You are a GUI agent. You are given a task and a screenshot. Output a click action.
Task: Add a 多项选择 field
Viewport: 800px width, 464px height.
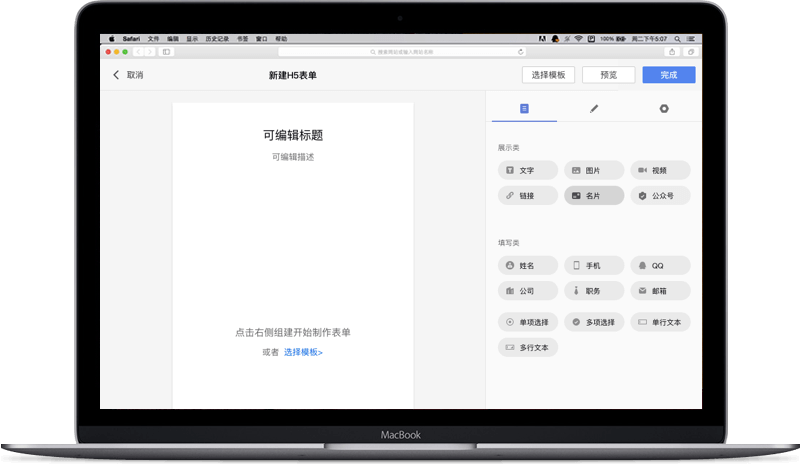(x=594, y=322)
